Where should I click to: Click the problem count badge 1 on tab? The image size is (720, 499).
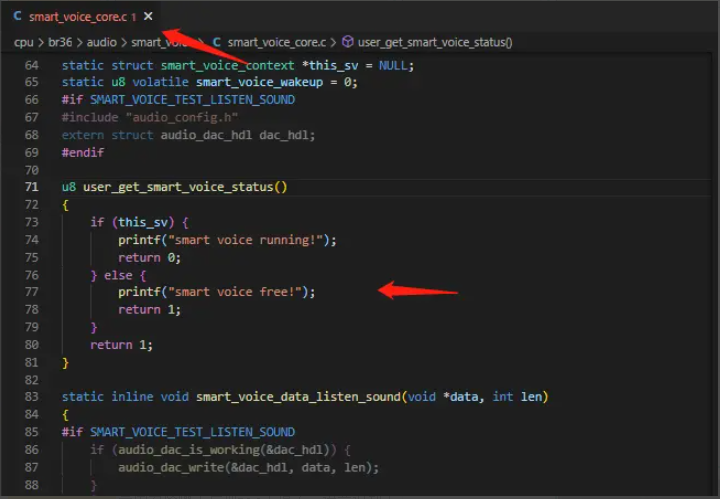click(134, 17)
